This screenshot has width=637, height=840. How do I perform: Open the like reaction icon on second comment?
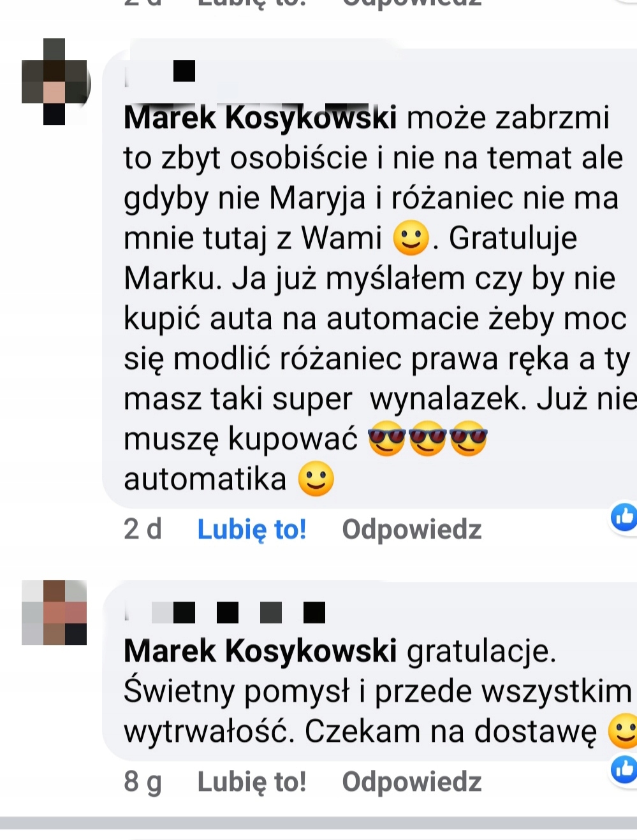(624, 769)
